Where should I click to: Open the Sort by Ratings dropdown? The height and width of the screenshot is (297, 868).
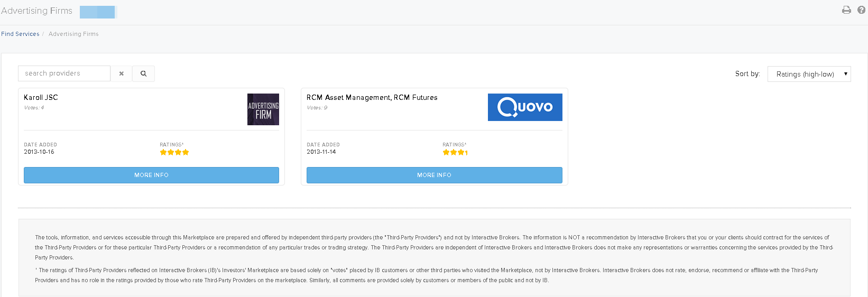tap(809, 74)
